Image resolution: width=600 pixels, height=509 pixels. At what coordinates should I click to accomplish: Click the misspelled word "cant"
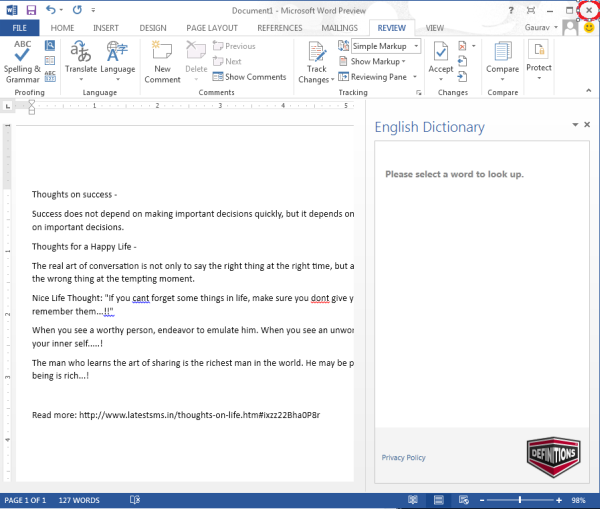[141, 298]
